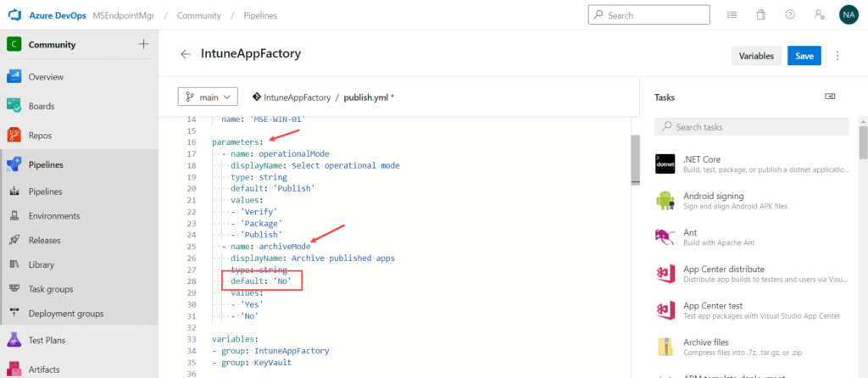Save the pipeline
This screenshot has height=378, width=868.
click(x=804, y=56)
